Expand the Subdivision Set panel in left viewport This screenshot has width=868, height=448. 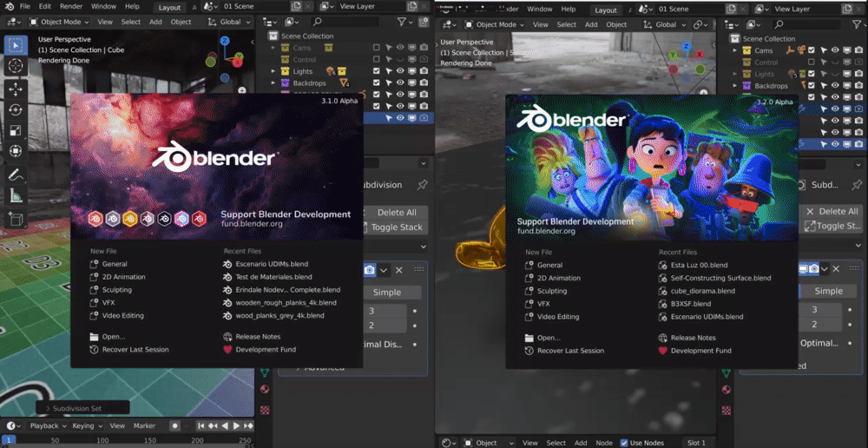click(x=82, y=408)
